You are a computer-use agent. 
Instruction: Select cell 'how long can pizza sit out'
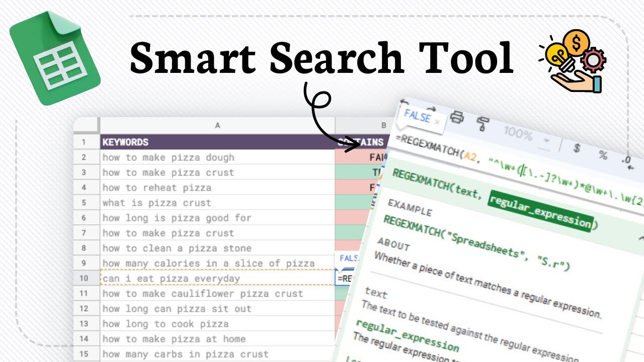click(x=217, y=308)
